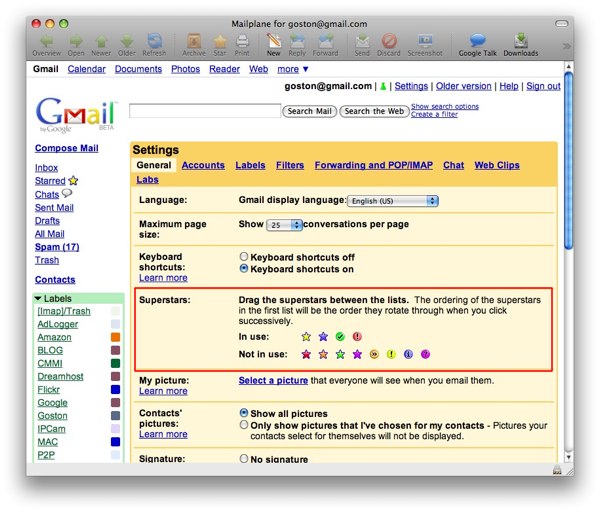
Task: Click Show search options link
Action: click(x=445, y=106)
